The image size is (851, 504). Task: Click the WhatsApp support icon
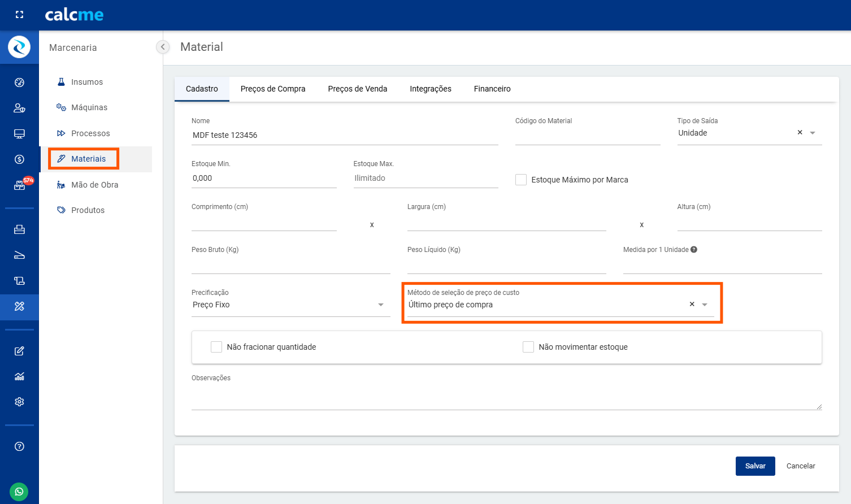19,492
